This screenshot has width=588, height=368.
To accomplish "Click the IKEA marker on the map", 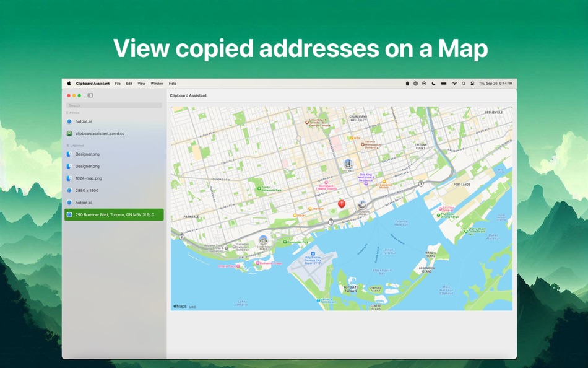I will pos(352,138).
